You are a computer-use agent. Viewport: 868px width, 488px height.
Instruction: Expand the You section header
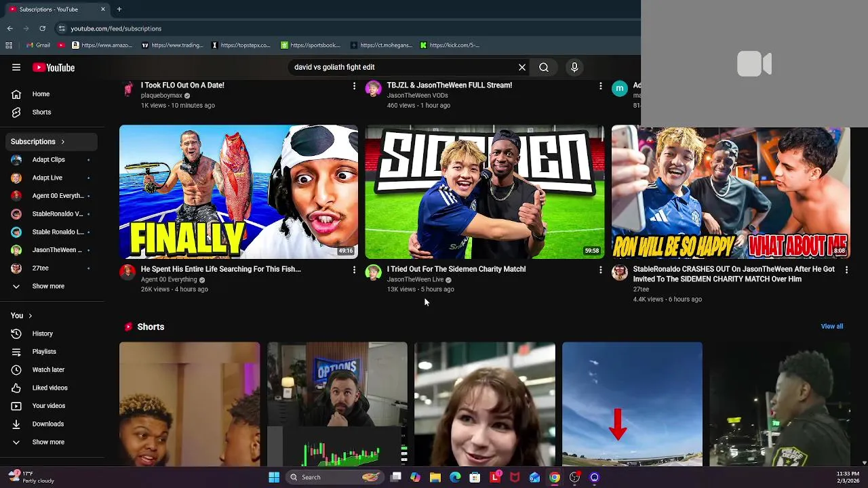pos(22,316)
